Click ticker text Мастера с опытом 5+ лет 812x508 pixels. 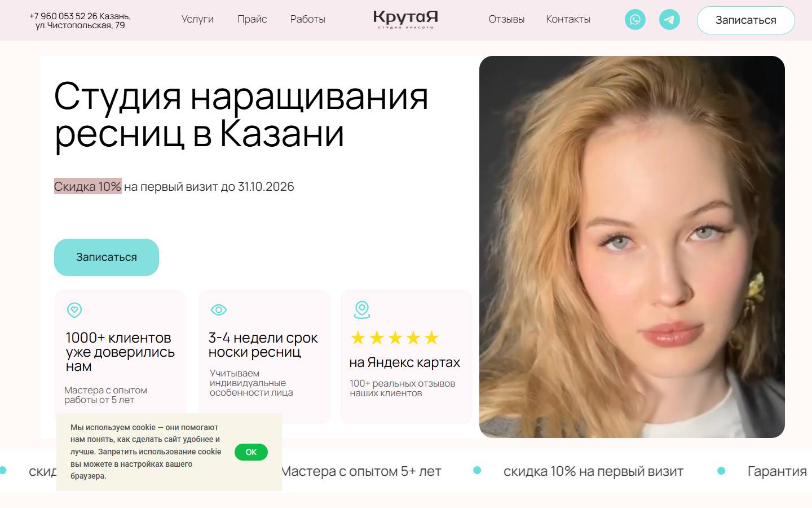pos(361,471)
